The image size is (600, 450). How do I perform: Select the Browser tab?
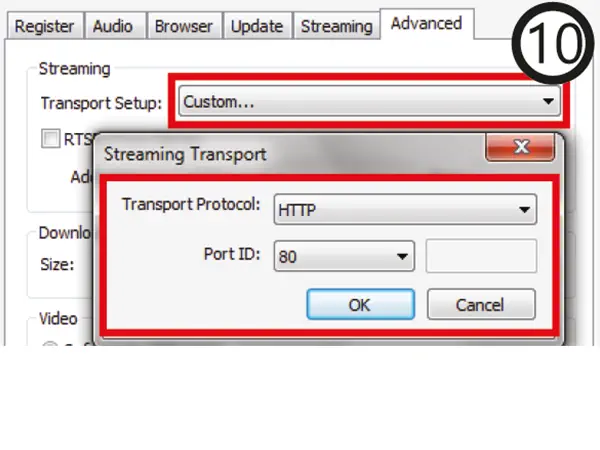[x=184, y=26]
